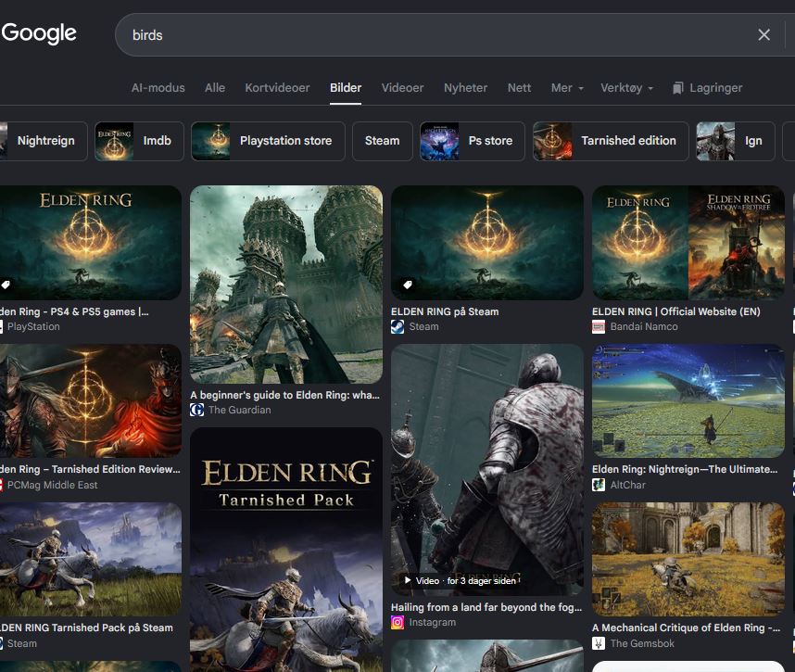This screenshot has width=795, height=672.
Task: Click the Google logo
Action: point(39,33)
